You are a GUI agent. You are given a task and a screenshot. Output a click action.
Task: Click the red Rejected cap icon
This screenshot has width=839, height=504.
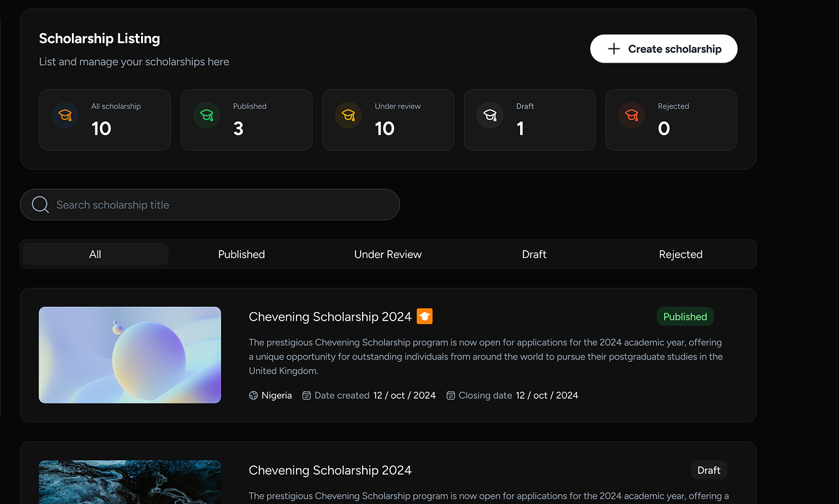pos(632,116)
